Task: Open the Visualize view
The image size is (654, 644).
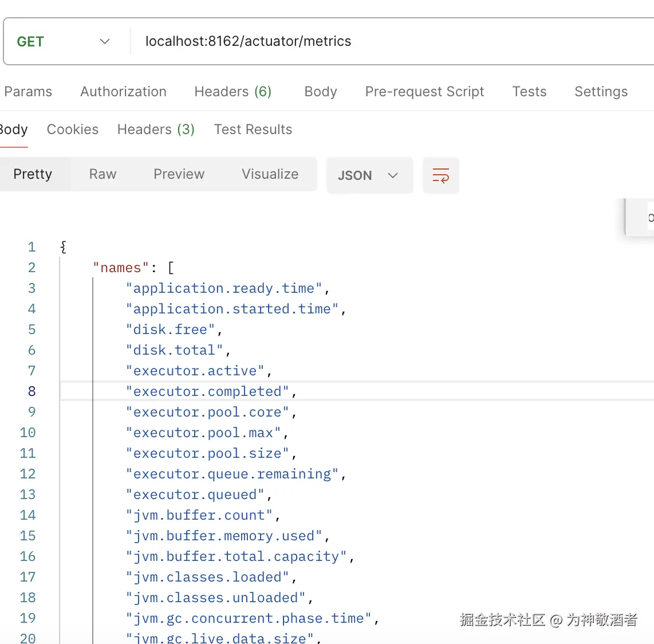Action: [270, 174]
